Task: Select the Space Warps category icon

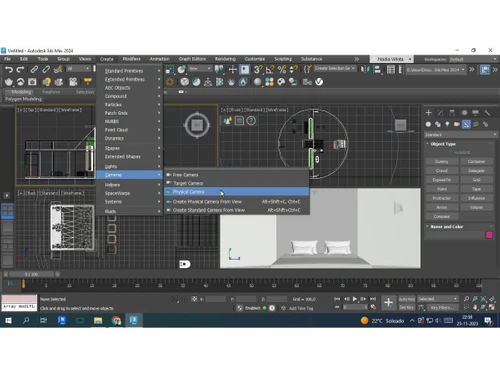Action: (x=476, y=124)
